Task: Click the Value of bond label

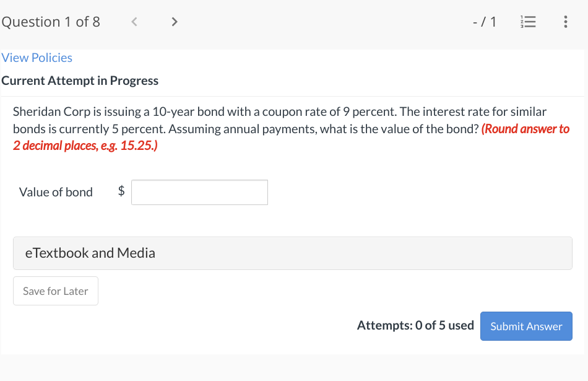Action: 56,192
